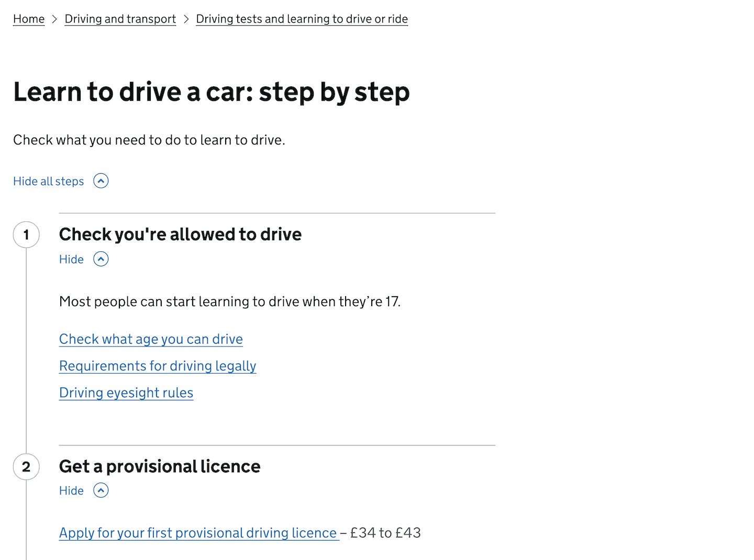Viewport: 754px width, 560px height.
Task: Navigate to Driving and transport breadcrumb
Action: [x=120, y=19]
